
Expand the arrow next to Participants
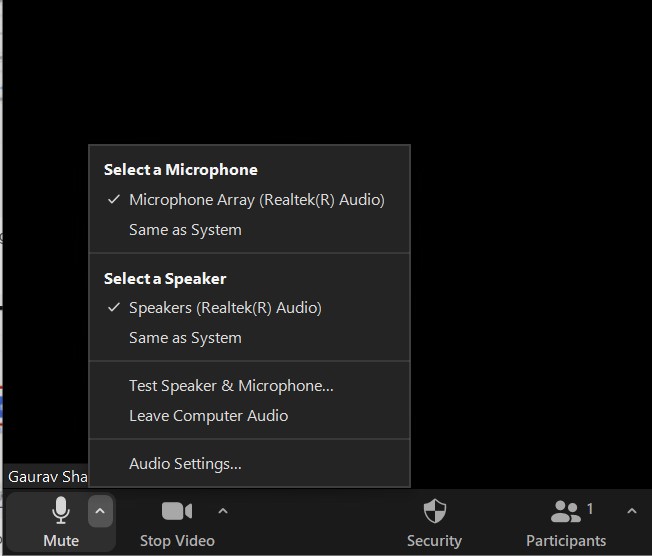(x=632, y=511)
